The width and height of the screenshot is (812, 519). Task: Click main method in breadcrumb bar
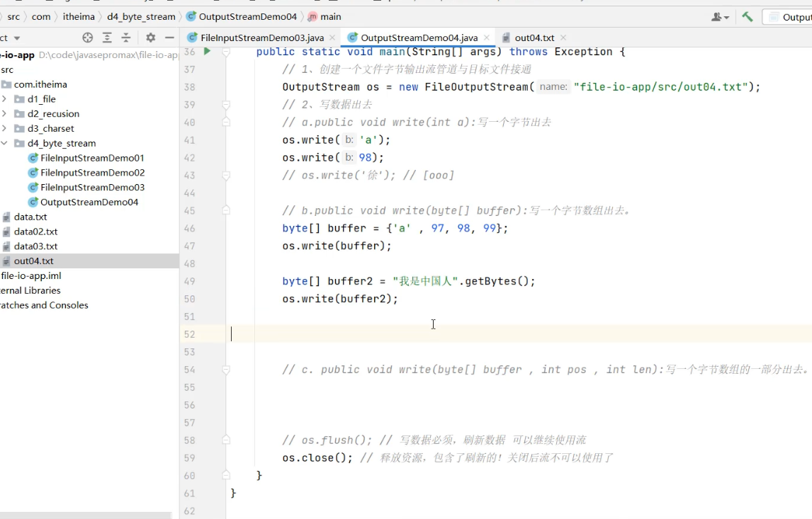(x=325, y=16)
